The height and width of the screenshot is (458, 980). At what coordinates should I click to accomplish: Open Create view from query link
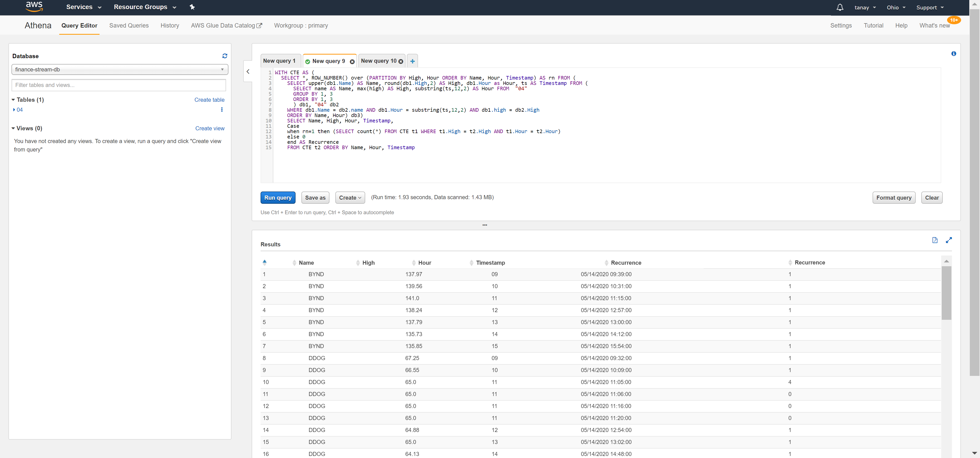click(x=210, y=129)
